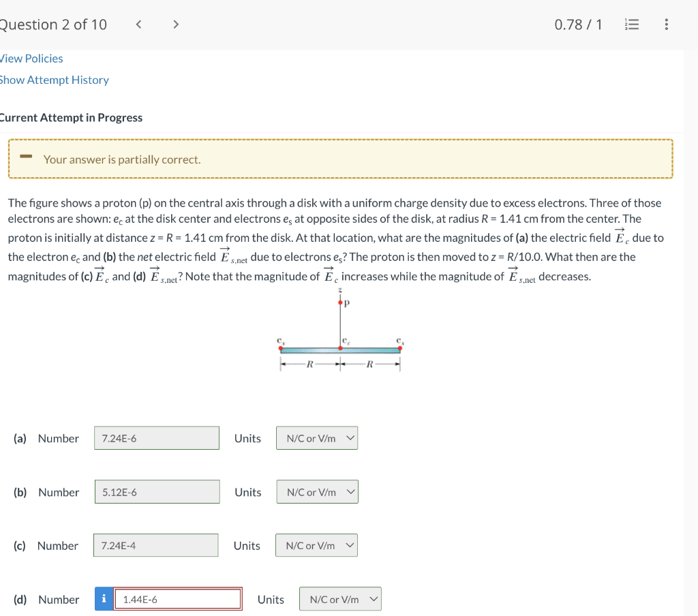Open the question list navigator icon
The image size is (698, 616).
(631, 24)
